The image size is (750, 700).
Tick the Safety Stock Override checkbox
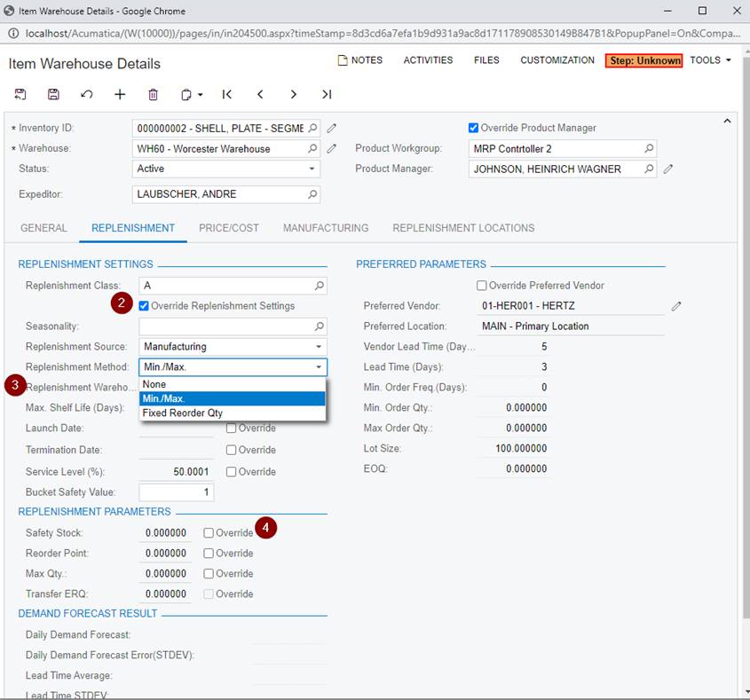tap(209, 533)
